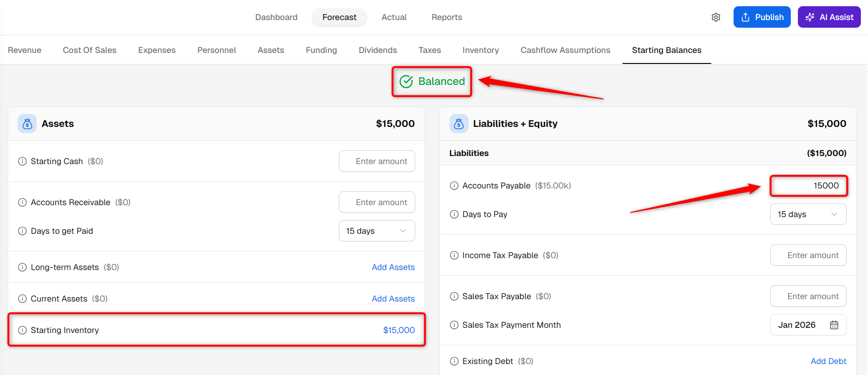Go to the Assets sub-tab
This screenshot has width=868, height=375.
click(271, 50)
